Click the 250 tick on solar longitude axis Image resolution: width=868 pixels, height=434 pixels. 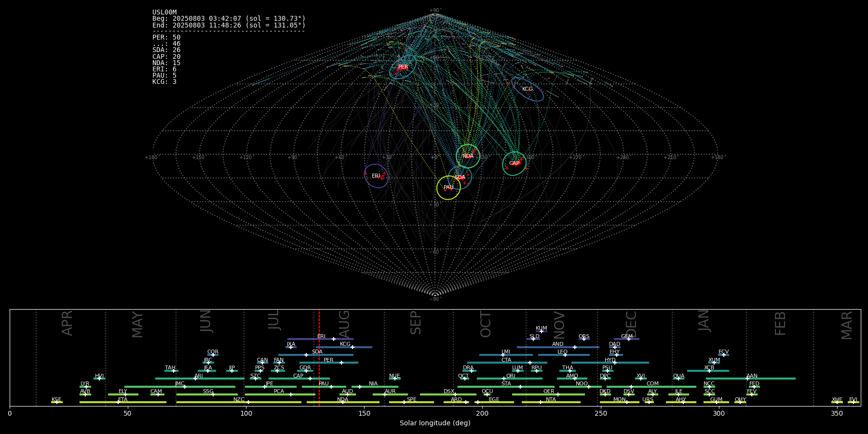click(600, 413)
